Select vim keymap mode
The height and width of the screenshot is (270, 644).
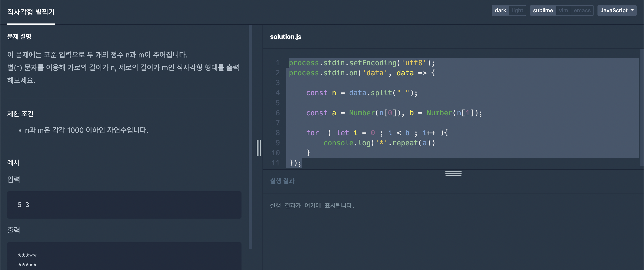563,11
